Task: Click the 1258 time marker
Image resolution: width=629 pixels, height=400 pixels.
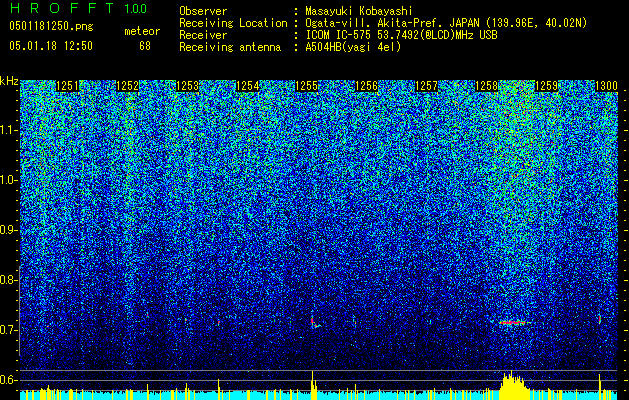Action: coord(487,86)
